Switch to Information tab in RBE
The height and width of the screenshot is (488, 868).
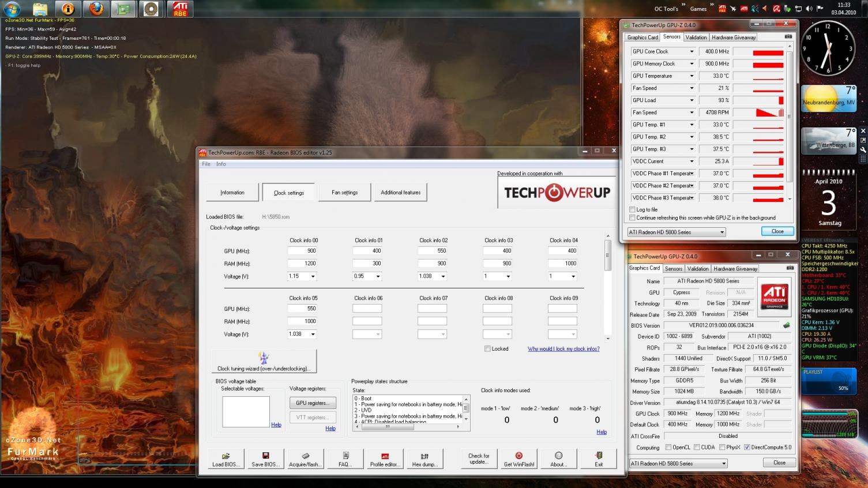click(x=232, y=192)
